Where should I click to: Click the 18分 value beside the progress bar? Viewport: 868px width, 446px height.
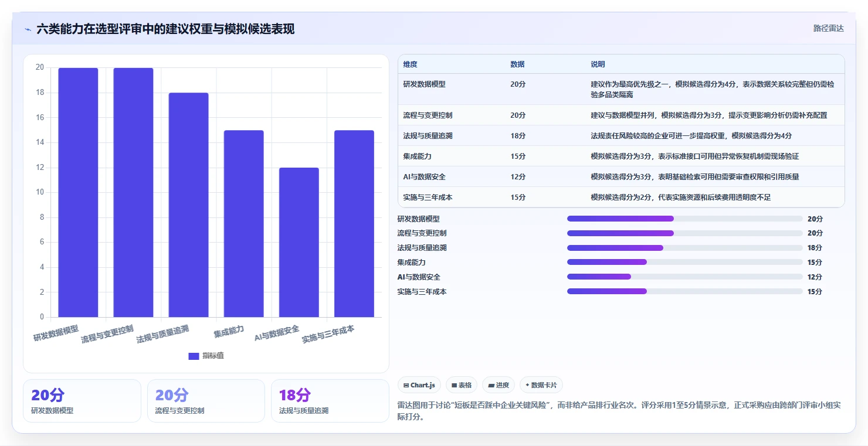(815, 248)
